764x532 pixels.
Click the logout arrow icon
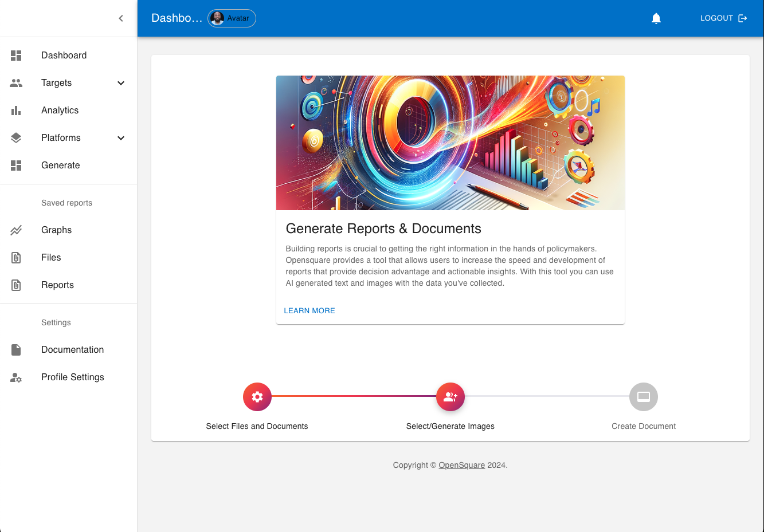coord(743,18)
